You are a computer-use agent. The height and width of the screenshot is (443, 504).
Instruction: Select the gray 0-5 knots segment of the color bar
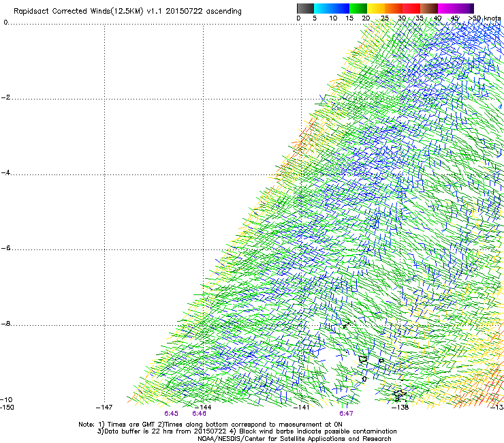[x=305, y=8]
